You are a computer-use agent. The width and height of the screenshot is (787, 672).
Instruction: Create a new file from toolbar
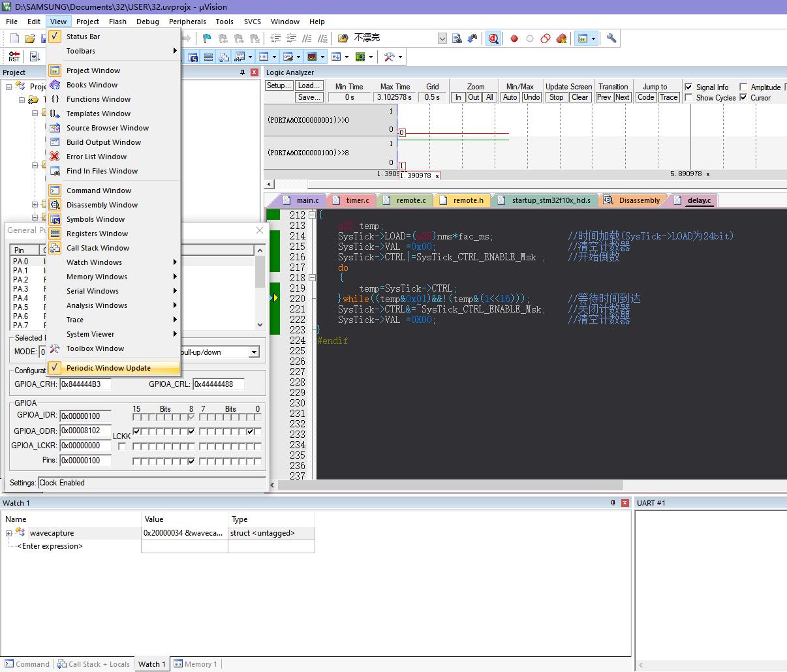(14, 38)
